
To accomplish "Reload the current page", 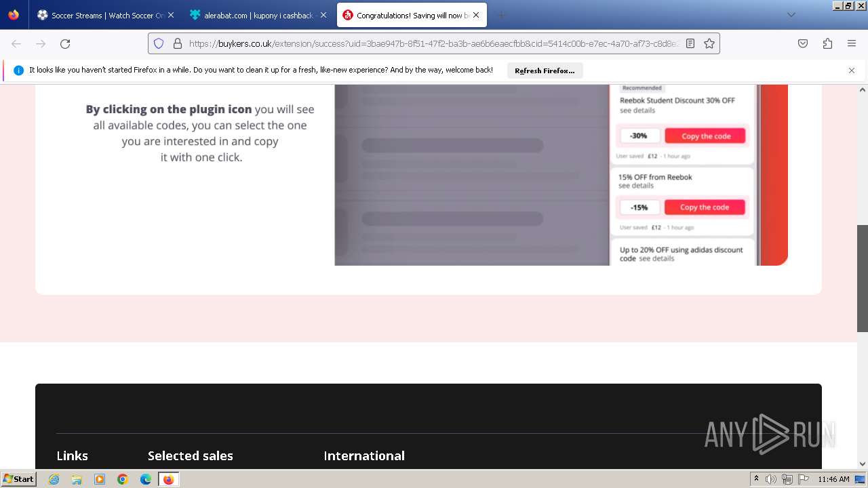I will [x=65, y=43].
